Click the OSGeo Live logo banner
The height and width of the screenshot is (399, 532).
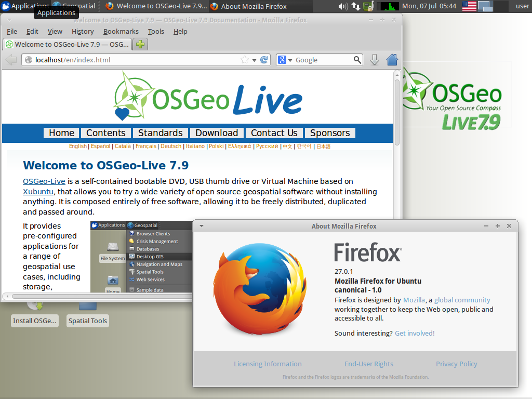point(208,96)
